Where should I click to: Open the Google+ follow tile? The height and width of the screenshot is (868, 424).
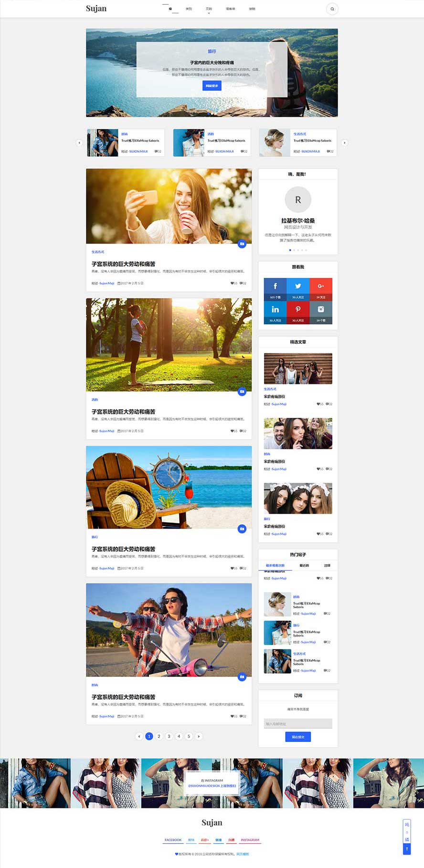321,286
